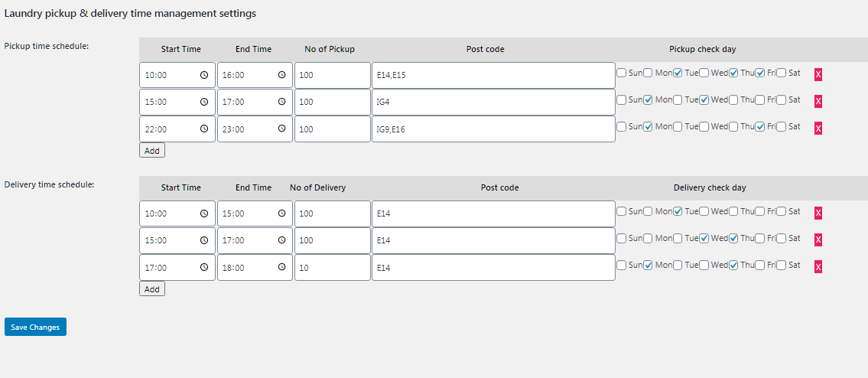Delete the IG4 pickup row with red X
Viewport: 868px width, 378px height.
818,101
